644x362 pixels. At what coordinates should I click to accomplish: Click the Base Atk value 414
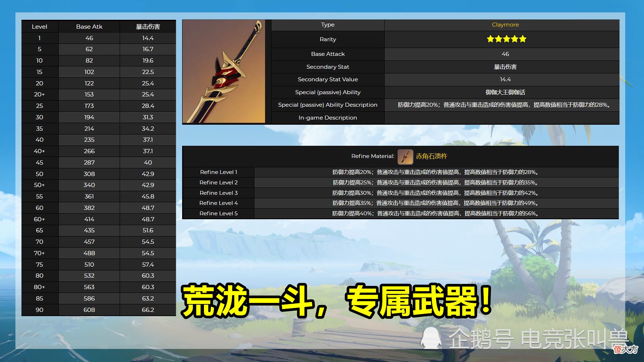pos(89,219)
